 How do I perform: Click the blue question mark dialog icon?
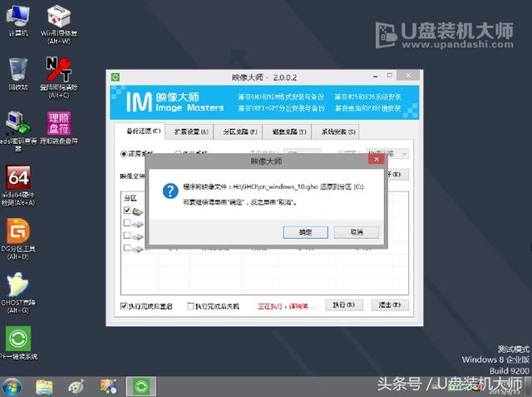click(x=170, y=191)
